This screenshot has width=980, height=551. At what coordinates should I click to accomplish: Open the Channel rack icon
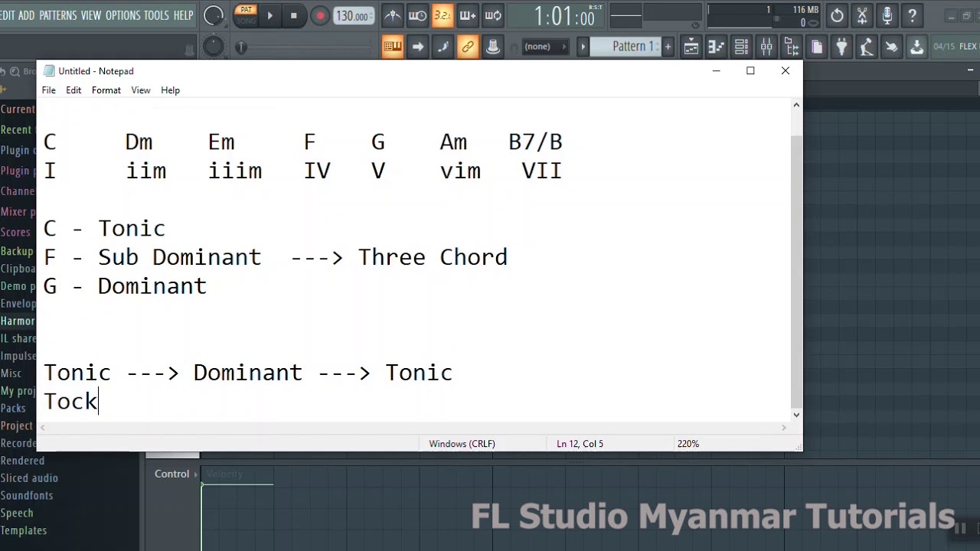741,47
